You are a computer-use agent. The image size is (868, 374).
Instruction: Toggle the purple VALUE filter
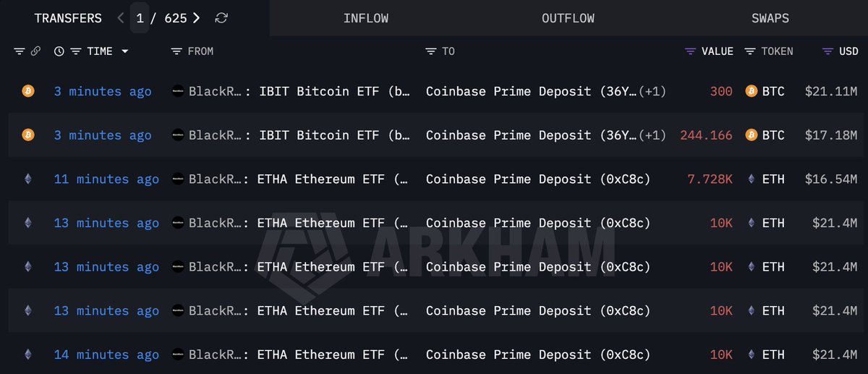coord(690,51)
